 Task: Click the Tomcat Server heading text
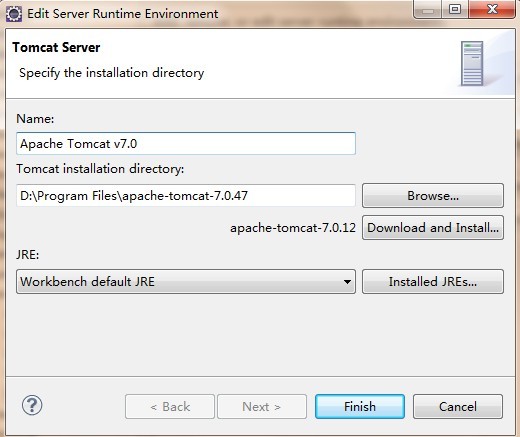pos(56,47)
